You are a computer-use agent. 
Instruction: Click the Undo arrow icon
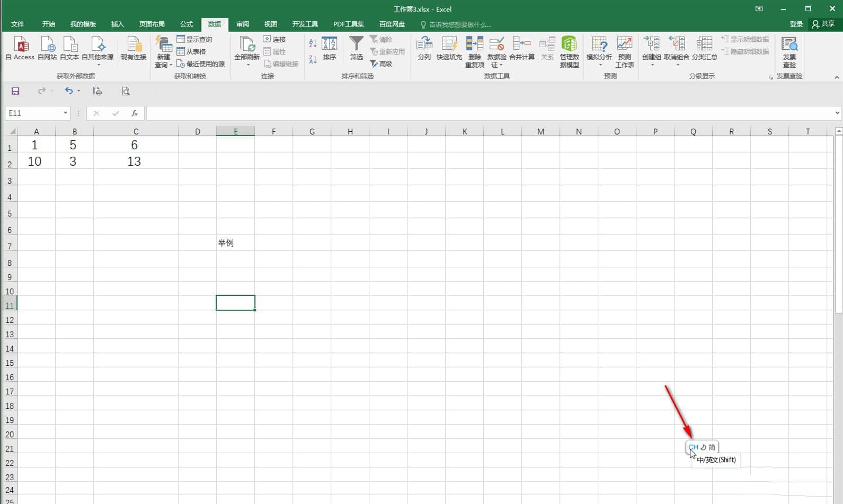(68, 91)
